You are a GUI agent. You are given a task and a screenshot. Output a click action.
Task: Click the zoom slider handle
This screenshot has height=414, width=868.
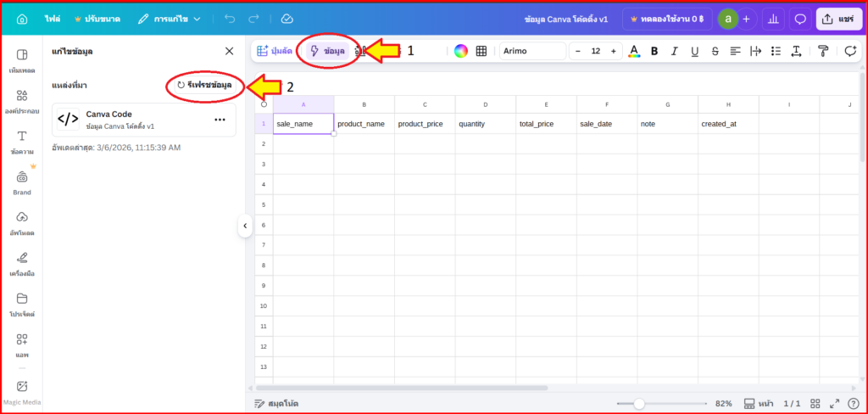[639, 404]
